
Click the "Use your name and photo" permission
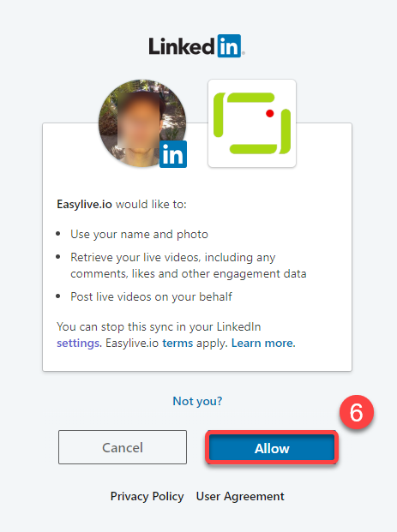tap(139, 234)
